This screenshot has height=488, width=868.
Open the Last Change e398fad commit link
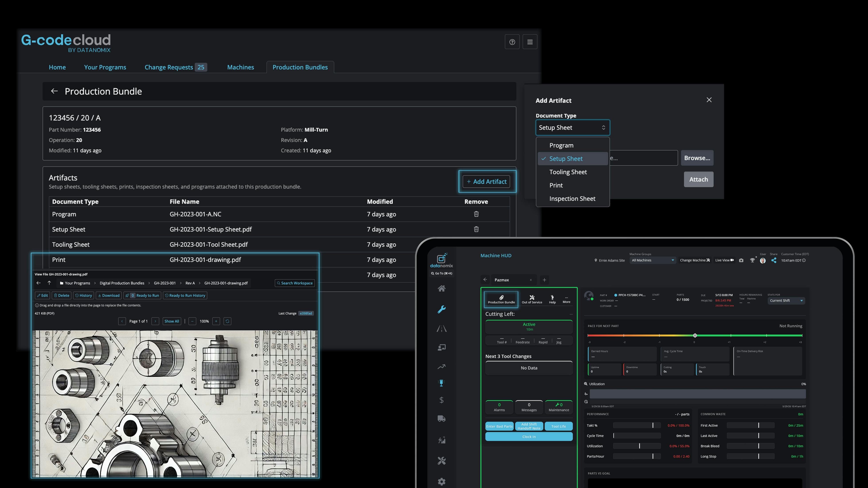pos(306,314)
